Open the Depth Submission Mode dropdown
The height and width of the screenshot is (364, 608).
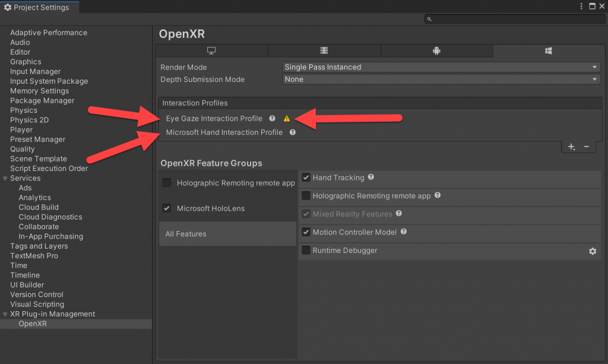(x=441, y=79)
